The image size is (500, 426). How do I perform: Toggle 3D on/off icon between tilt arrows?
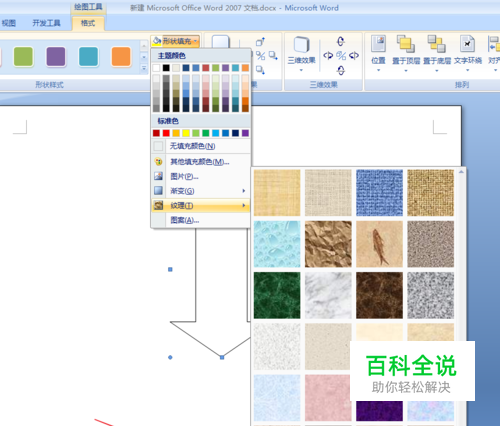pos(341,55)
